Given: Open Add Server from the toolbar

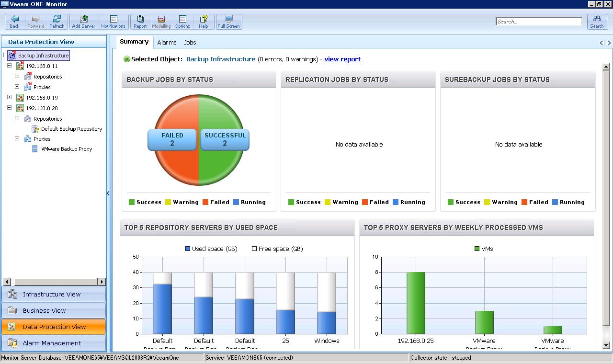Looking at the screenshot, I should click(84, 22).
